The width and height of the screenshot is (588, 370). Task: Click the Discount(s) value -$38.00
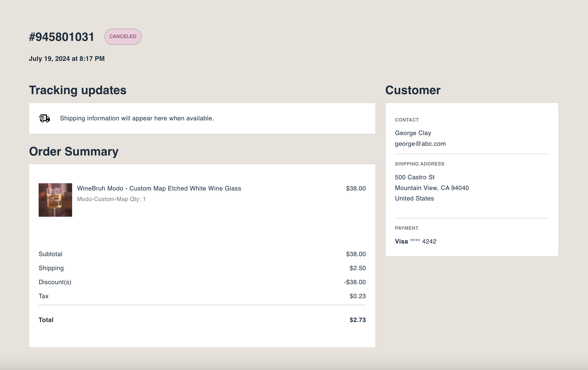pos(355,282)
